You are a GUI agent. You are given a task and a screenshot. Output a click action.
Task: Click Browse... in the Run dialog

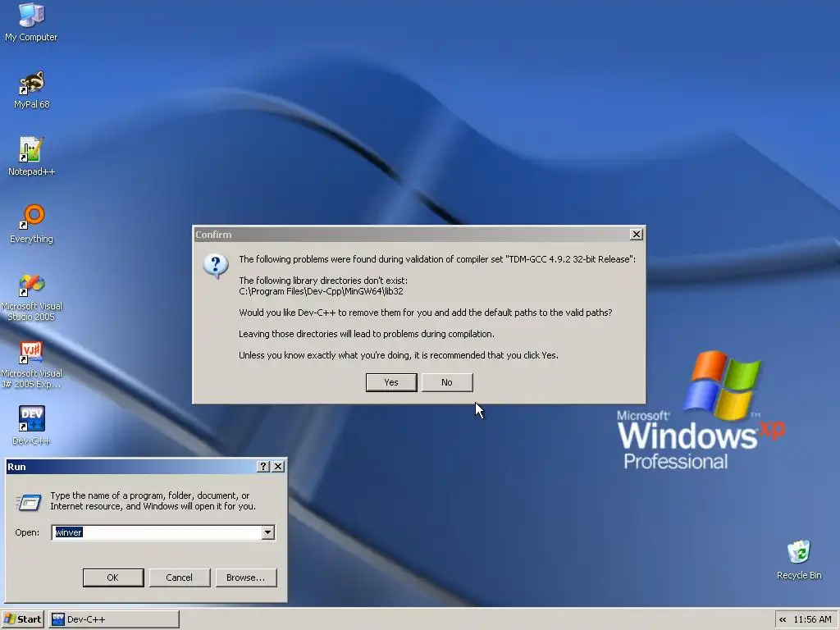coord(246,577)
